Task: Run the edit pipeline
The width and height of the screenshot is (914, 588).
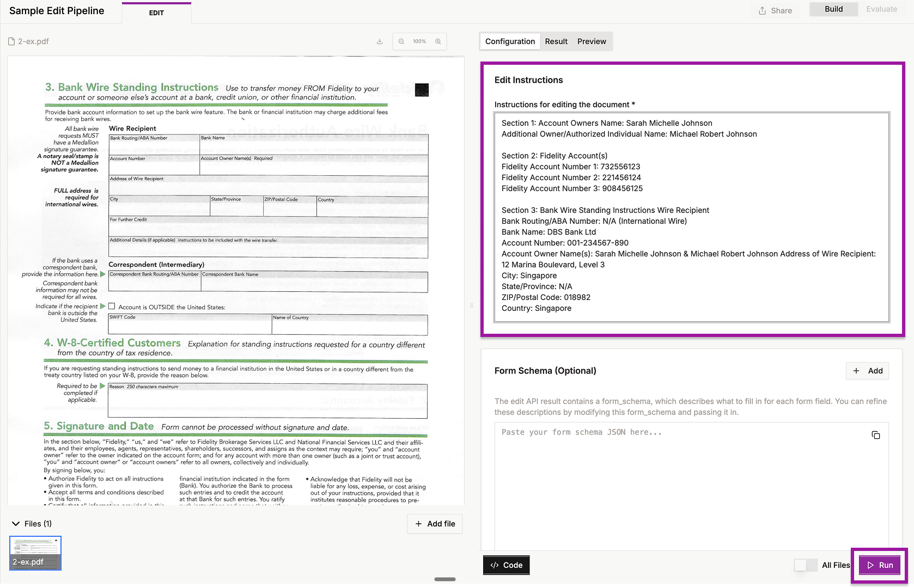Action: pyautogui.click(x=880, y=565)
